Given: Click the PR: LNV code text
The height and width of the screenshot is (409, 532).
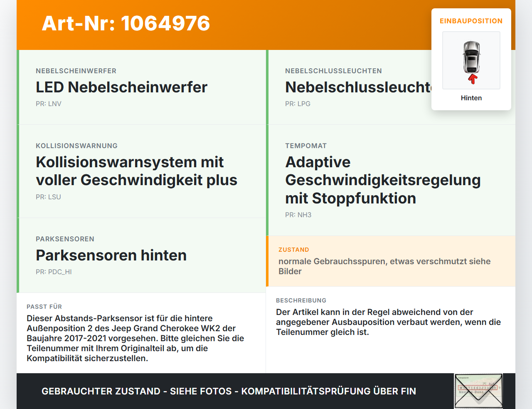Looking at the screenshot, I should coord(49,104).
